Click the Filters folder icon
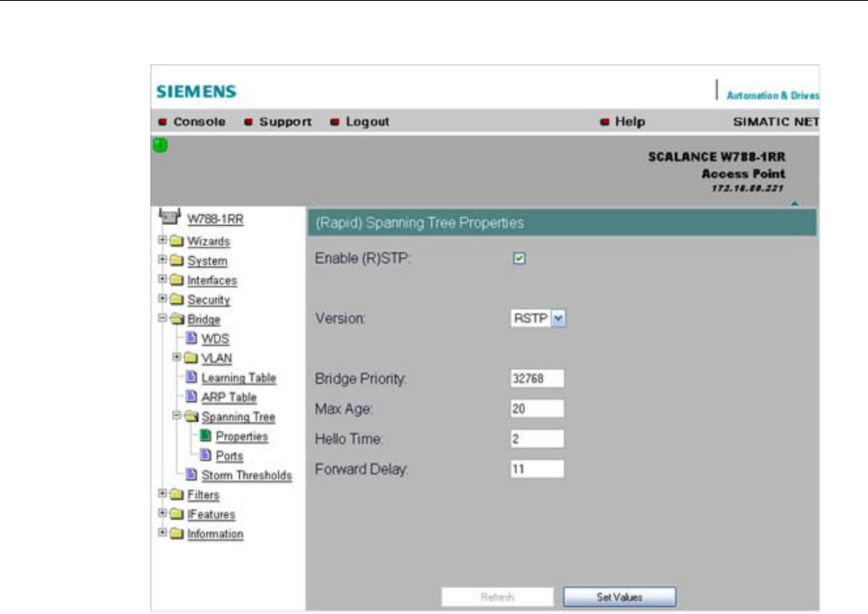 tap(176, 494)
